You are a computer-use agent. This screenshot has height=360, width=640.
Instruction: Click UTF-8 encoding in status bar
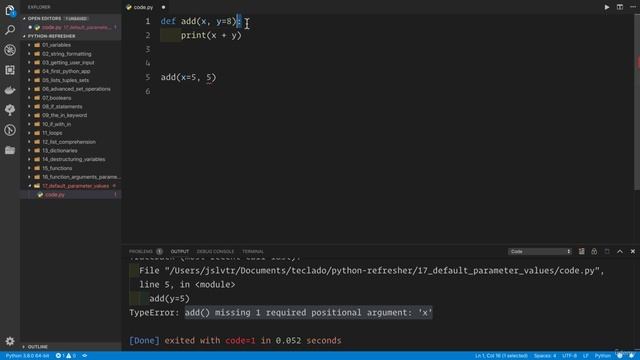click(569, 356)
